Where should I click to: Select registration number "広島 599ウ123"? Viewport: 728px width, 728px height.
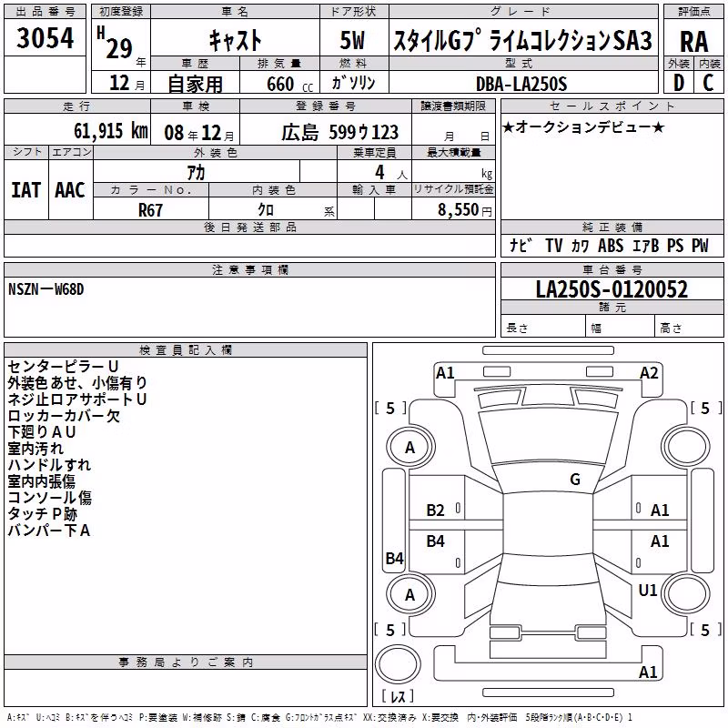[x=339, y=132]
